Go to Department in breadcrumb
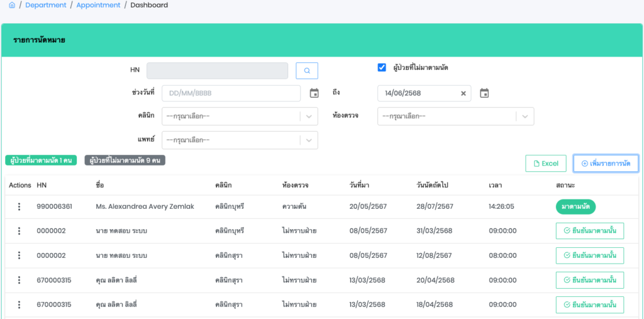 point(45,5)
